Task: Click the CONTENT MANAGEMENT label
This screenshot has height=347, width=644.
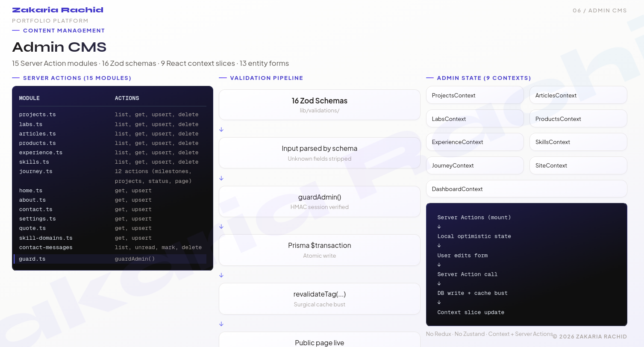Action: pyautogui.click(x=64, y=31)
